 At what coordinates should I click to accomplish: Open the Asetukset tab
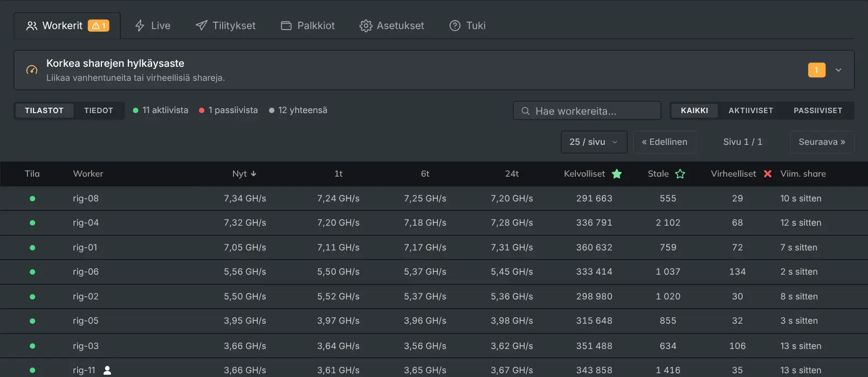(392, 25)
